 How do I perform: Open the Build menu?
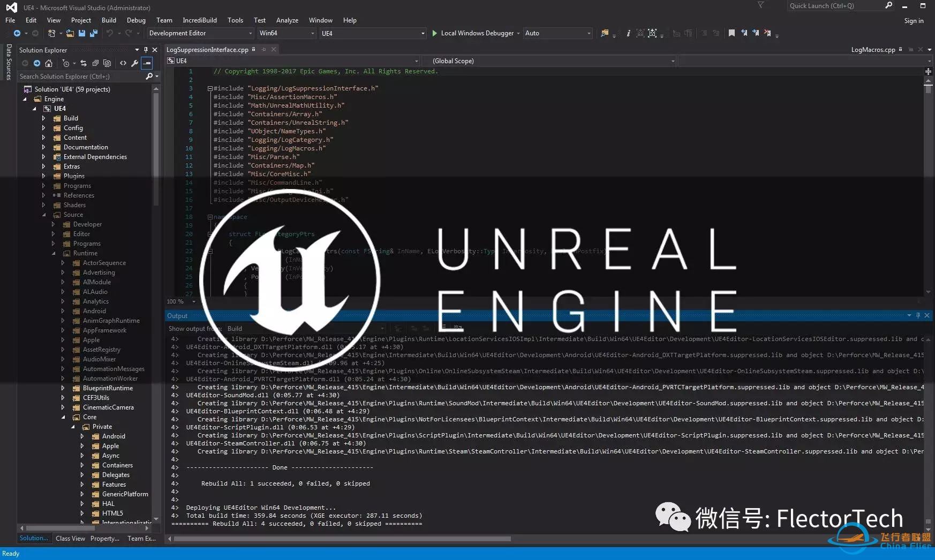coord(109,20)
